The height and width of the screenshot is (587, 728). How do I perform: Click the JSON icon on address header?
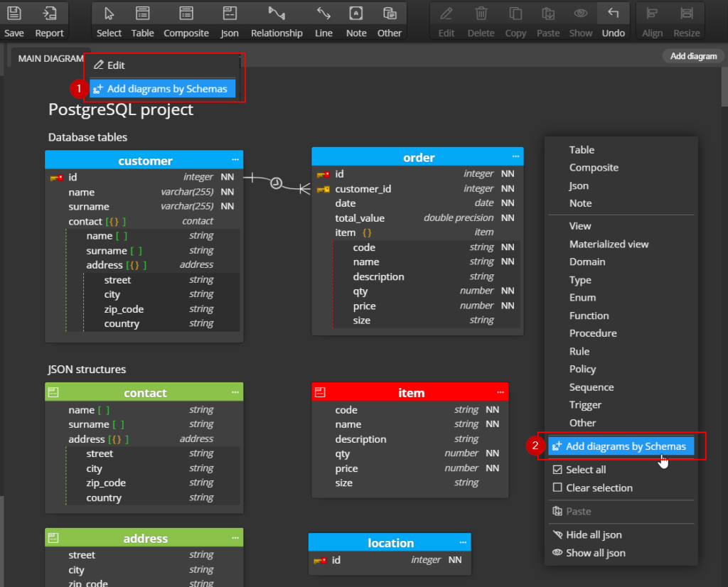coord(53,538)
